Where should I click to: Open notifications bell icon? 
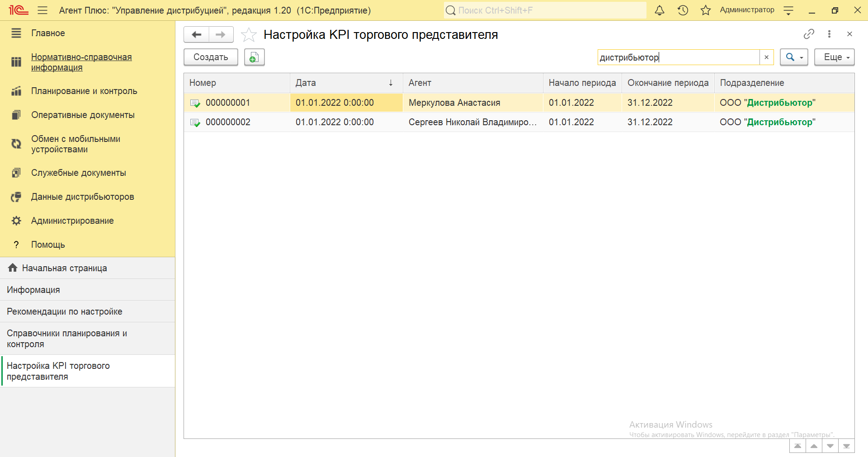coord(660,10)
